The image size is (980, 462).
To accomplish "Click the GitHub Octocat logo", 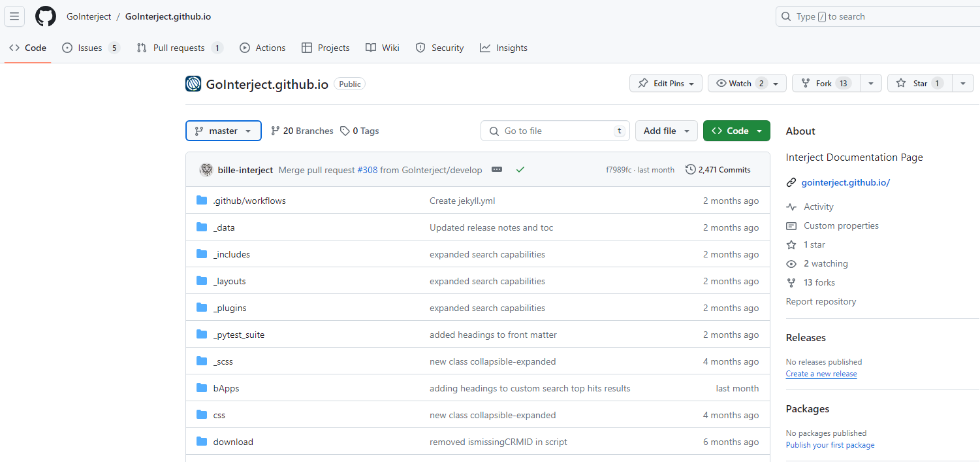I will 46,16.
